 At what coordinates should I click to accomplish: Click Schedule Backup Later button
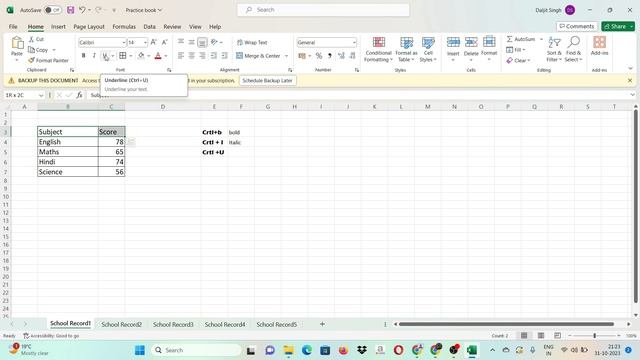point(267,80)
